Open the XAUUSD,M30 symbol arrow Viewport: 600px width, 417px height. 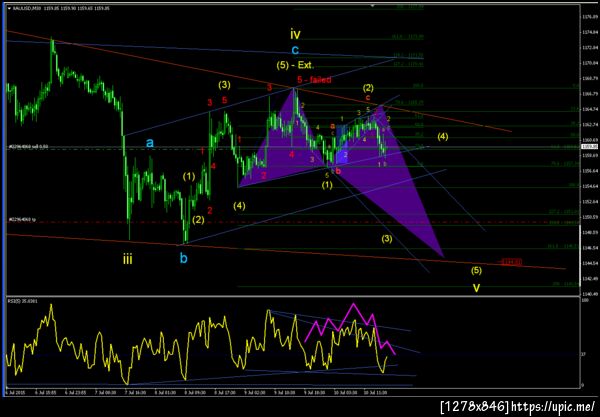[x=9, y=8]
